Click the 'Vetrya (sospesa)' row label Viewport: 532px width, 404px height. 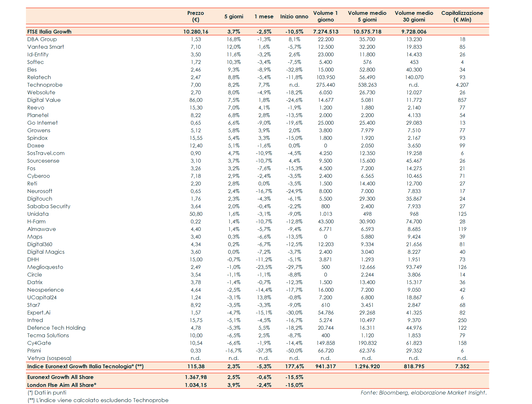point(49,358)
